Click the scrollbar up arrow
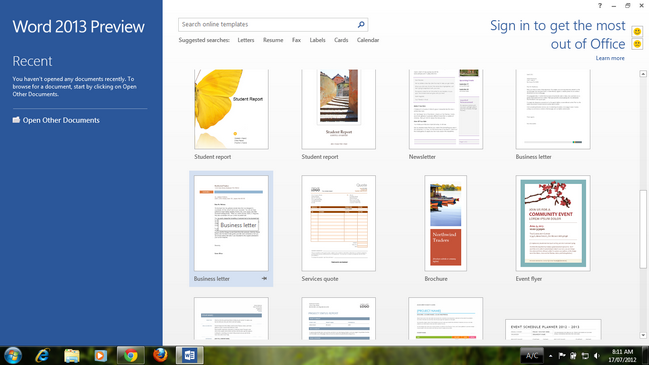The image size is (649, 365). [643, 74]
